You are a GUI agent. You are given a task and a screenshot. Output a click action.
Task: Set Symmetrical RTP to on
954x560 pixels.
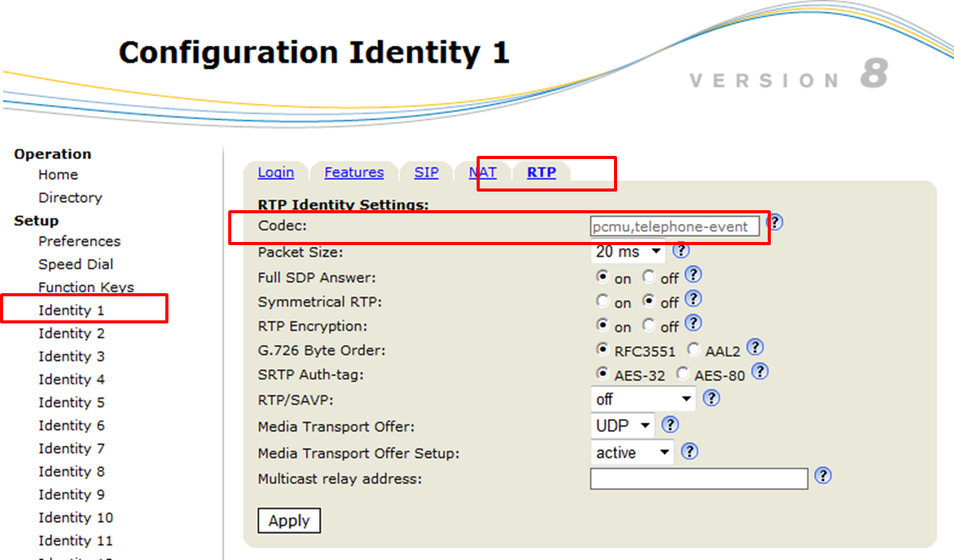(602, 301)
